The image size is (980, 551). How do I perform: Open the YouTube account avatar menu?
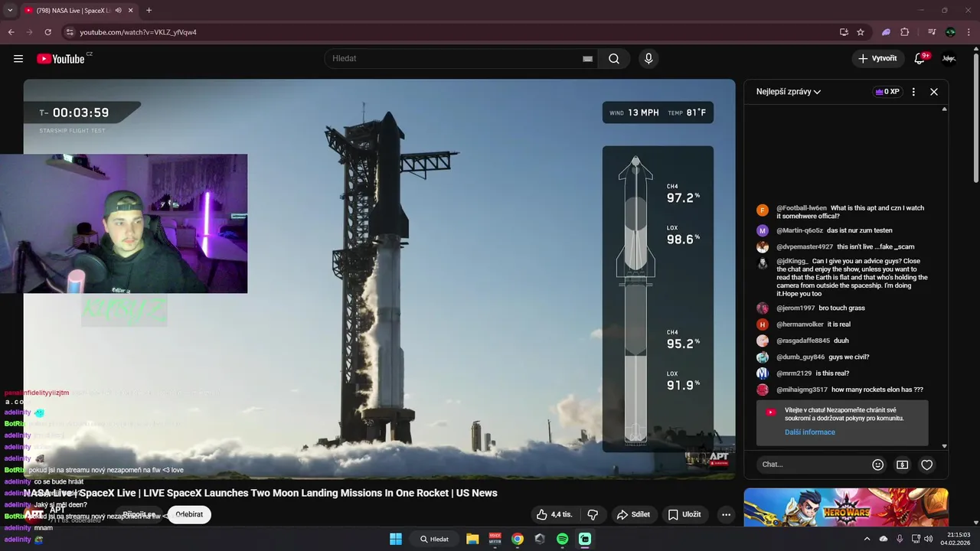[949, 59]
